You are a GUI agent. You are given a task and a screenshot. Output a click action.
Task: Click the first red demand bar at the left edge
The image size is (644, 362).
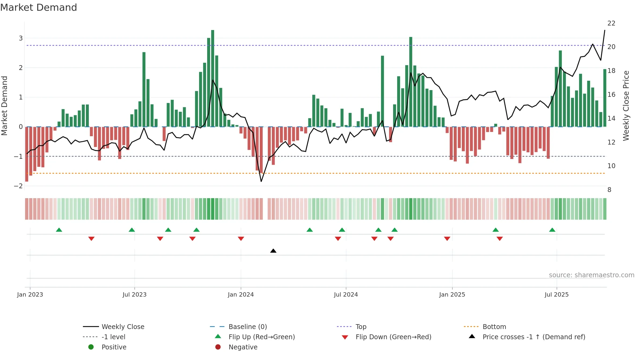[x=27, y=154]
